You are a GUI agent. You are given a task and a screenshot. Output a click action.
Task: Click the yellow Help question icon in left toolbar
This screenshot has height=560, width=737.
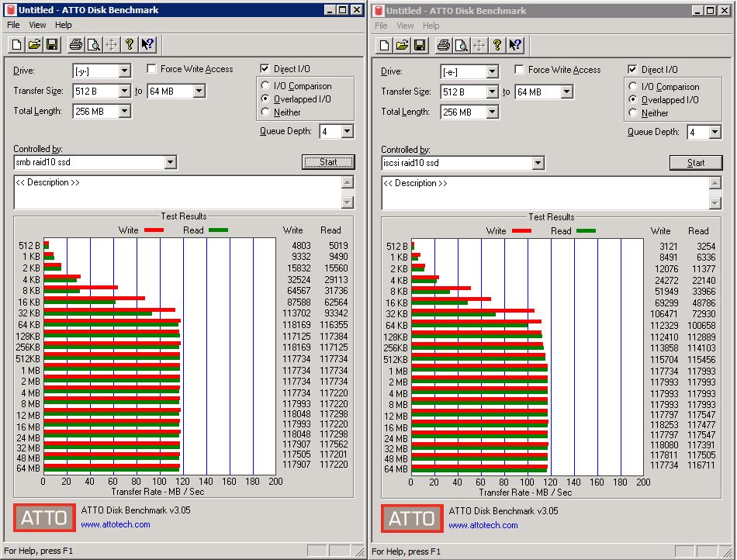(x=130, y=45)
